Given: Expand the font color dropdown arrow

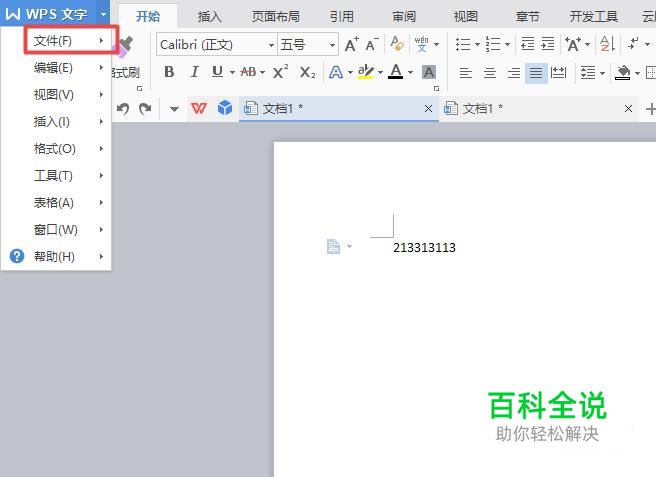Looking at the screenshot, I should 410,72.
